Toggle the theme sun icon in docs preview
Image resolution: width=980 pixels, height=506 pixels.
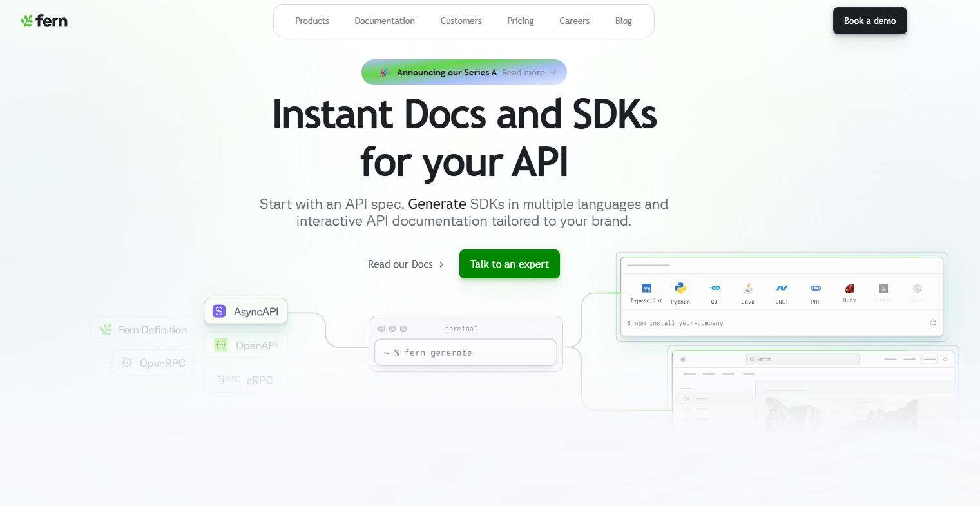click(945, 359)
